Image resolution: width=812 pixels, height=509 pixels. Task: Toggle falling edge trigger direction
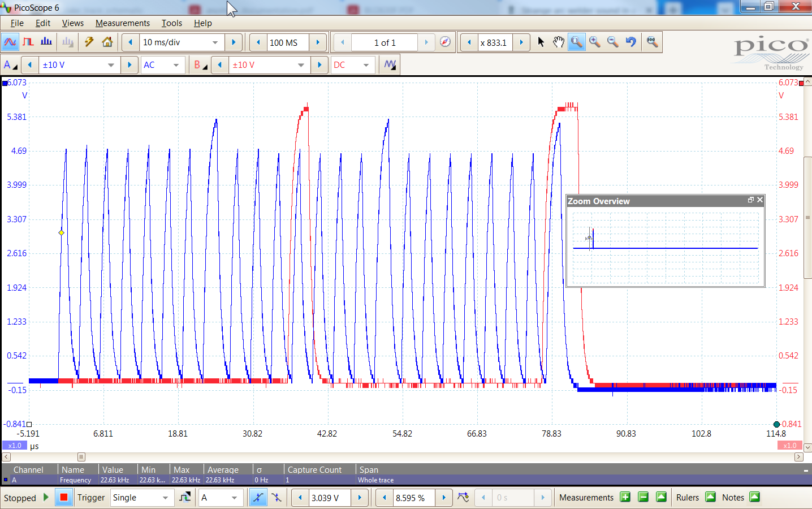pyautogui.click(x=277, y=498)
